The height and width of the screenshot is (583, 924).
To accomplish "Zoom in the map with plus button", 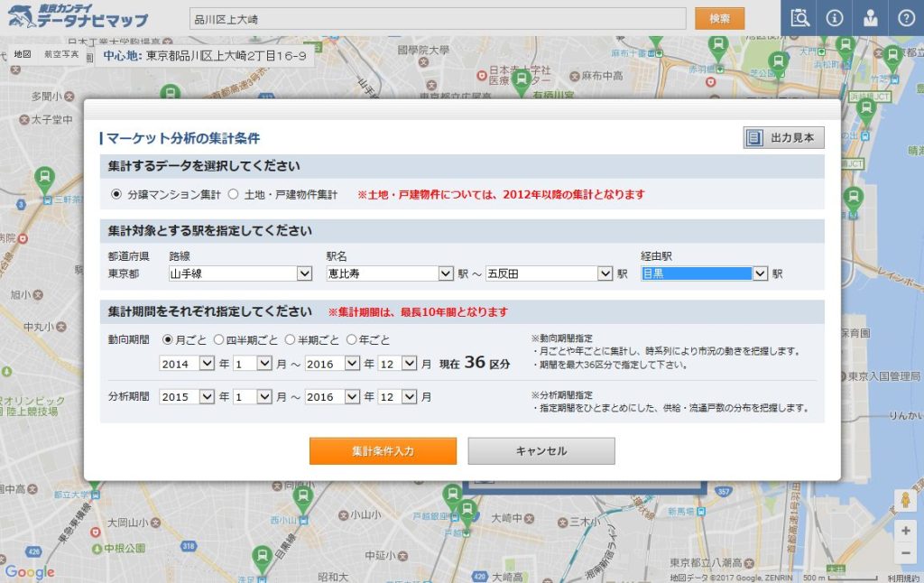I will tap(905, 531).
